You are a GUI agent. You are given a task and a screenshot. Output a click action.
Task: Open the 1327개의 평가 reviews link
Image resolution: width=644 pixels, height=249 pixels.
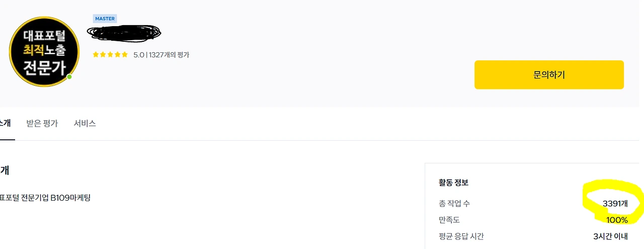[169, 55]
